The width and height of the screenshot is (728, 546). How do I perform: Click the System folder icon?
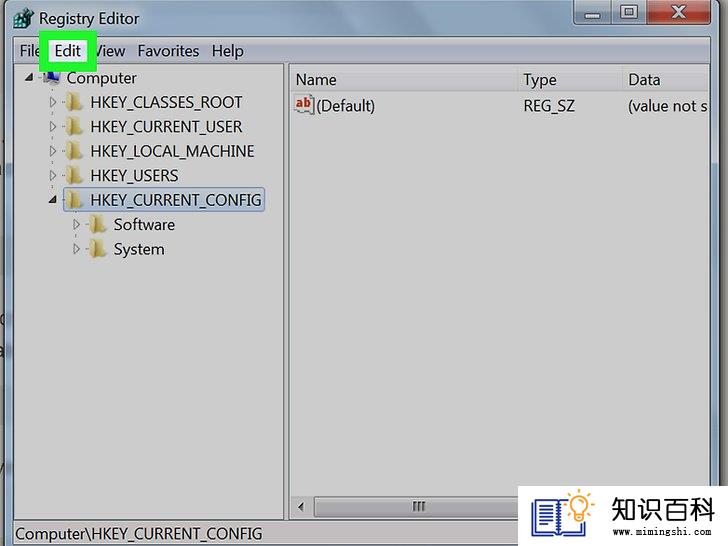coord(97,249)
